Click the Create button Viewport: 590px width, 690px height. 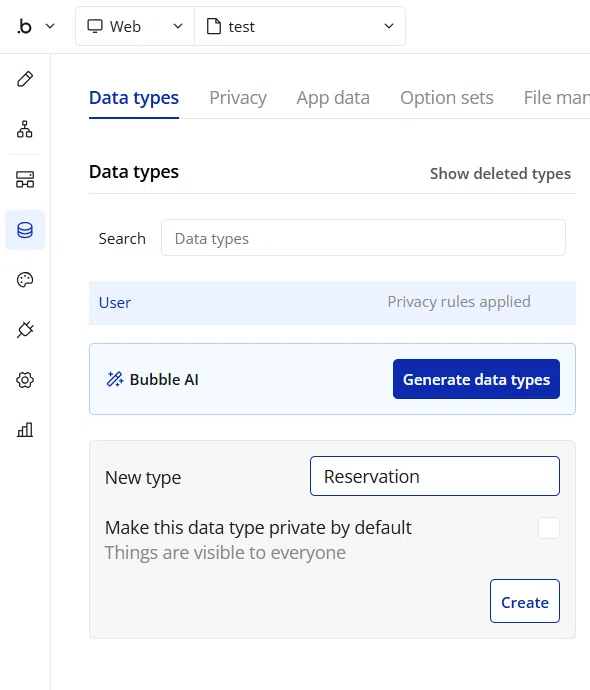click(525, 601)
